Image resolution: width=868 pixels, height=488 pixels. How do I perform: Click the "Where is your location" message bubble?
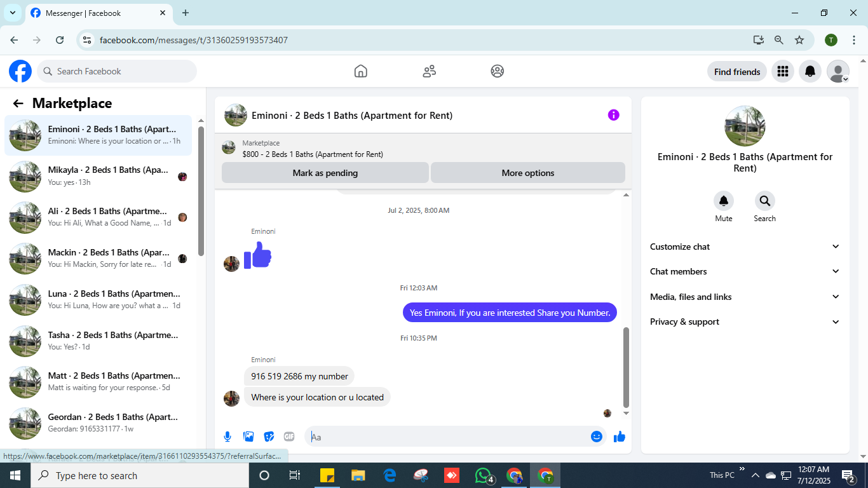pos(317,397)
